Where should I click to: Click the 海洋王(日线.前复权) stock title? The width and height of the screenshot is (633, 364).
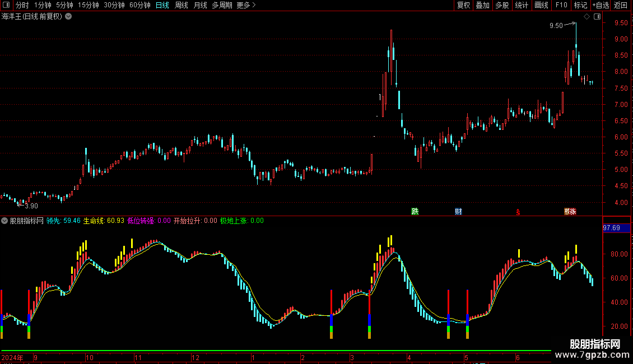point(32,16)
